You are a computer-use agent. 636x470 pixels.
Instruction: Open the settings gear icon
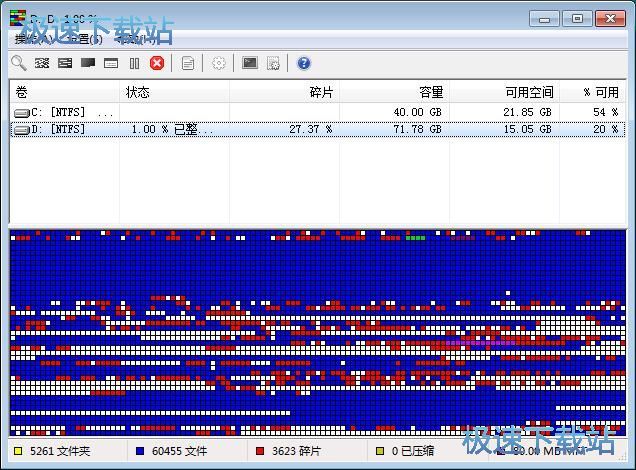(219, 63)
